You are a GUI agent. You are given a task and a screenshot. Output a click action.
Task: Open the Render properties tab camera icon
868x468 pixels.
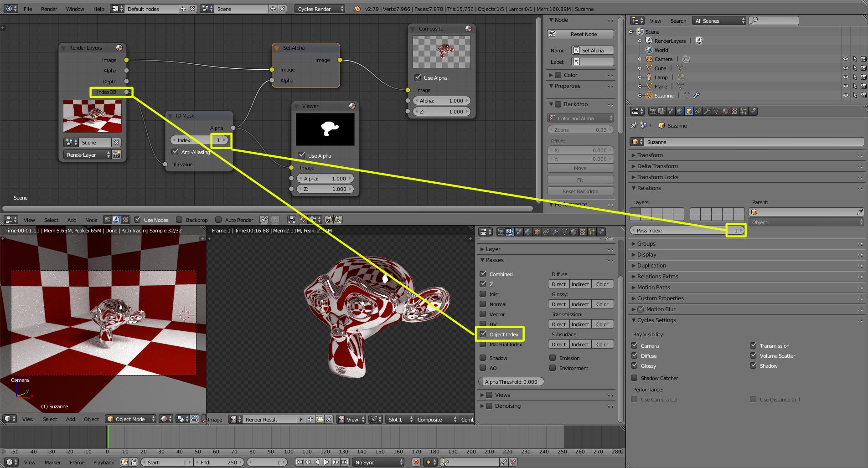pyautogui.click(x=653, y=111)
